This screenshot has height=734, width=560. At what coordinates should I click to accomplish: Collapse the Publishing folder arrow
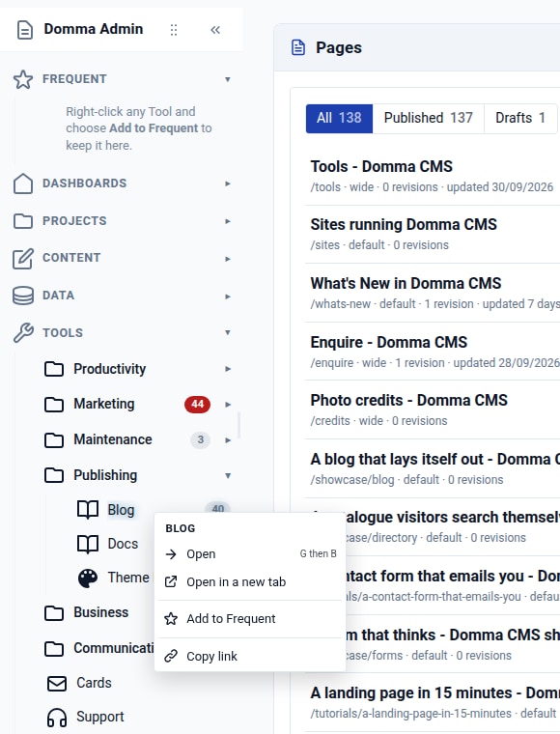(227, 475)
